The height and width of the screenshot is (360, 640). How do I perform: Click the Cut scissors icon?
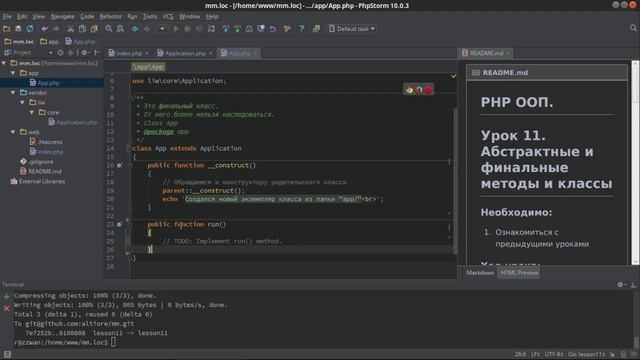click(71, 29)
